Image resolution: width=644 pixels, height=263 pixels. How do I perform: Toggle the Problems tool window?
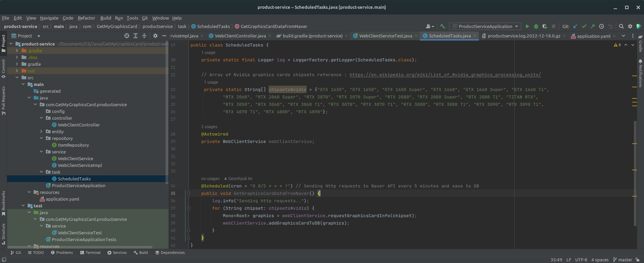point(62,253)
